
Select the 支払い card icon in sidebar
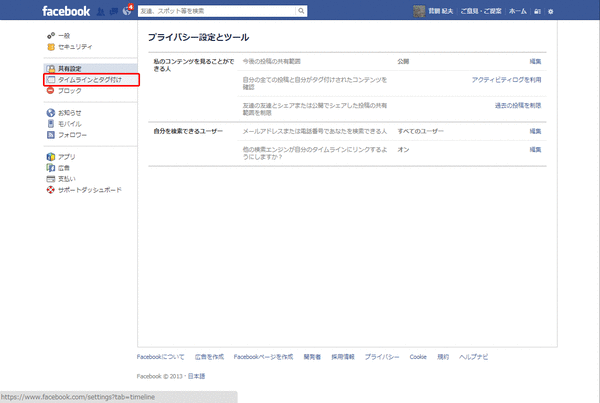[51, 179]
